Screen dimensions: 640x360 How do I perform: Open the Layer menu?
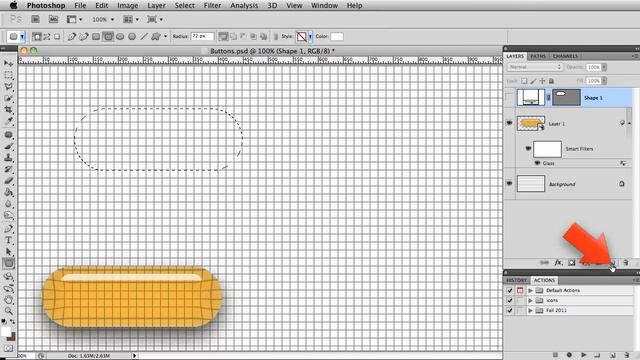(156, 5)
